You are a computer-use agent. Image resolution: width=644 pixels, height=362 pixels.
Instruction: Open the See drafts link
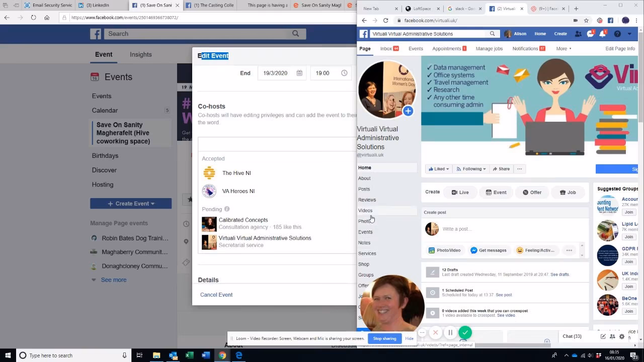pyautogui.click(x=560, y=275)
